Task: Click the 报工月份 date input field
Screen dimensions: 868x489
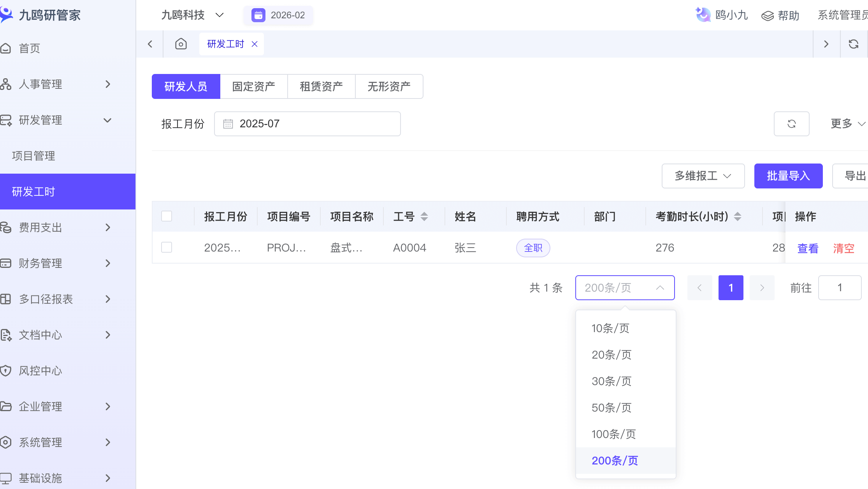Action: tap(307, 124)
